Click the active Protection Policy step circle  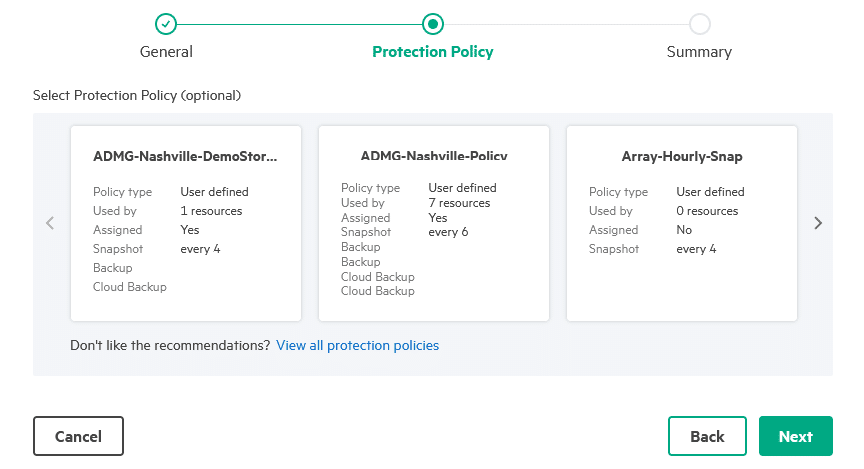click(433, 24)
